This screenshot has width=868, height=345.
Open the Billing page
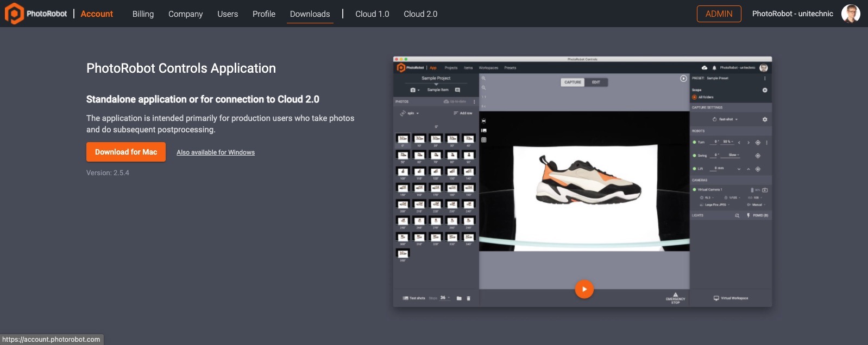143,14
